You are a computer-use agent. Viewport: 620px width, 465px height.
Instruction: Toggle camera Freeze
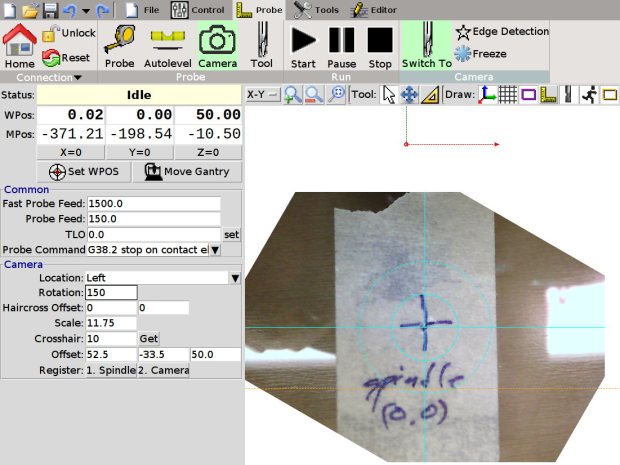pyautogui.click(x=480, y=53)
